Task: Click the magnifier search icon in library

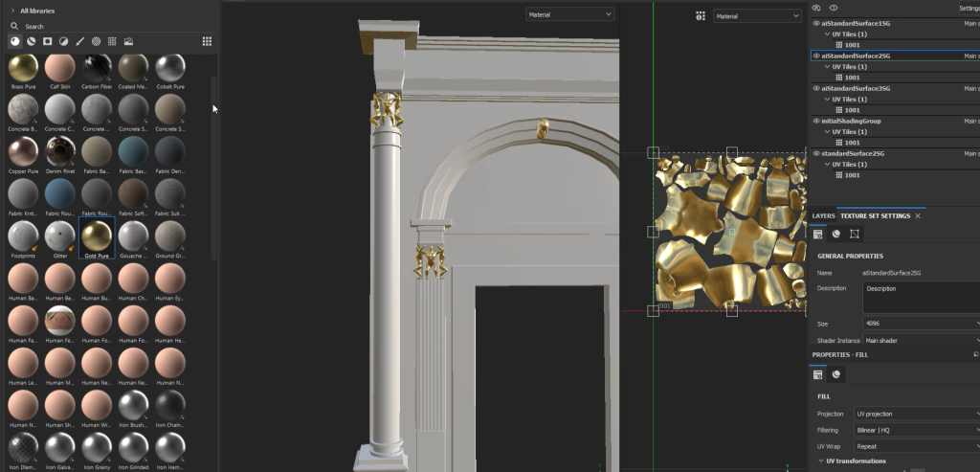Action: [x=15, y=26]
